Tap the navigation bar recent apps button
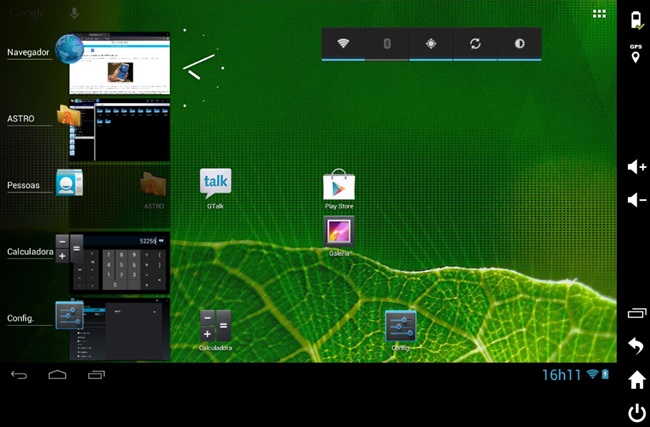The width and height of the screenshot is (650, 427). pos(96,375)
